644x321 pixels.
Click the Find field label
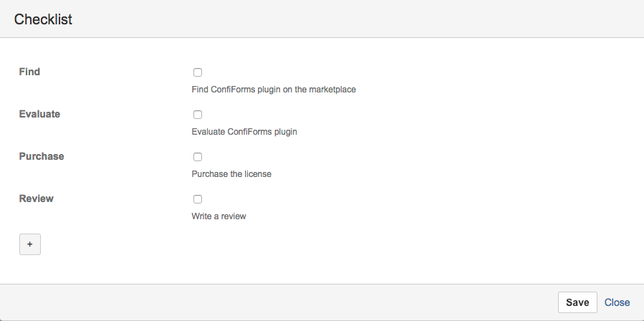click(29, 72)
